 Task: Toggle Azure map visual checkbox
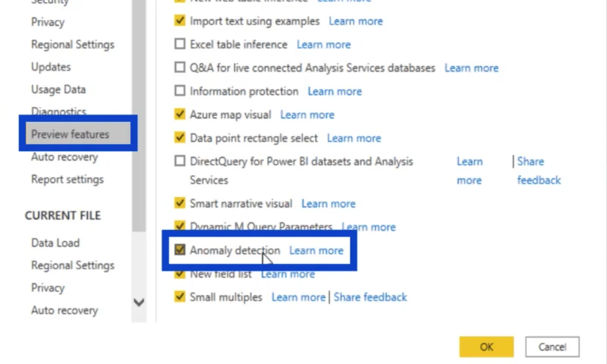(180, 114)
